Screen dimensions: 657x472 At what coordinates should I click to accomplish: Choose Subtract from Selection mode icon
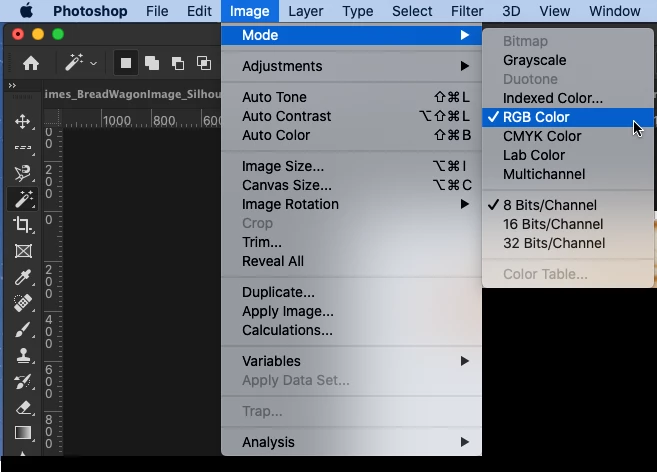pyautogui.click(x=178, y=63)
